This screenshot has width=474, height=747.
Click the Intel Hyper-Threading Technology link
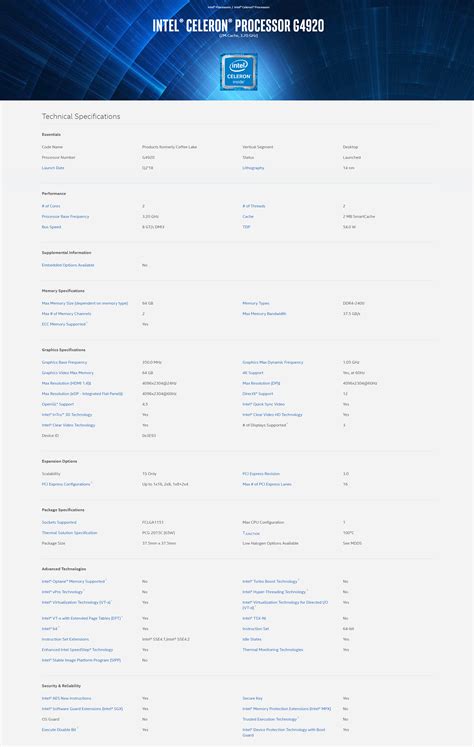point(274,592)
